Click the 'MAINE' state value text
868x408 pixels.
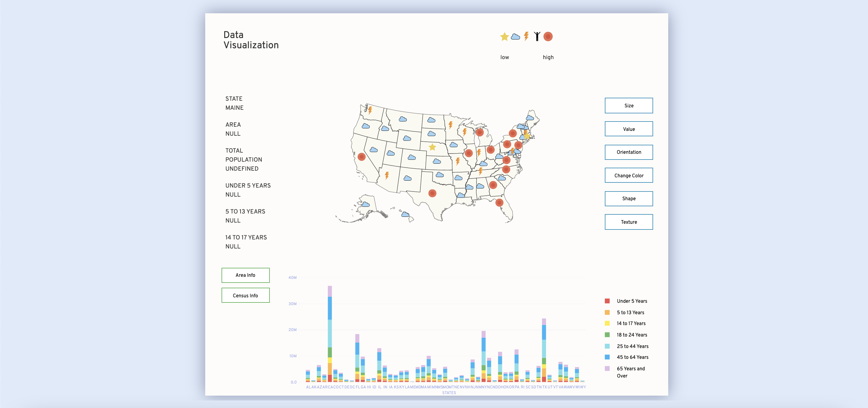[x=234, y=108]
